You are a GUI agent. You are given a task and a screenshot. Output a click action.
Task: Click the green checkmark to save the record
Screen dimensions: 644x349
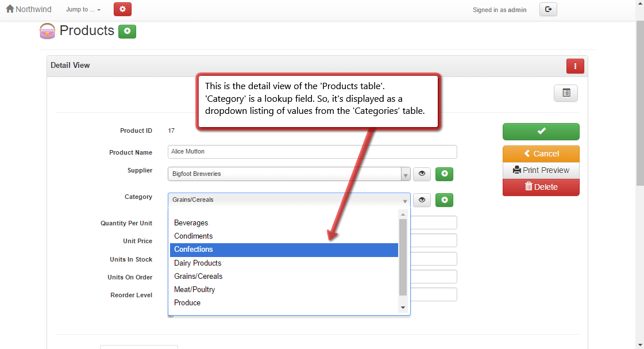[x=541, y=132]
